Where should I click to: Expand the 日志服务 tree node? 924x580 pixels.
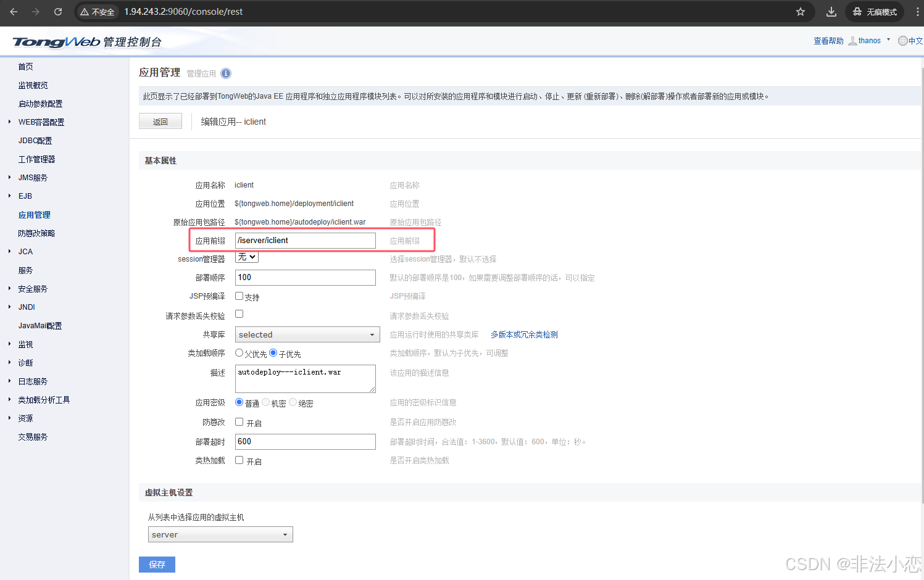tap(10, 381)
